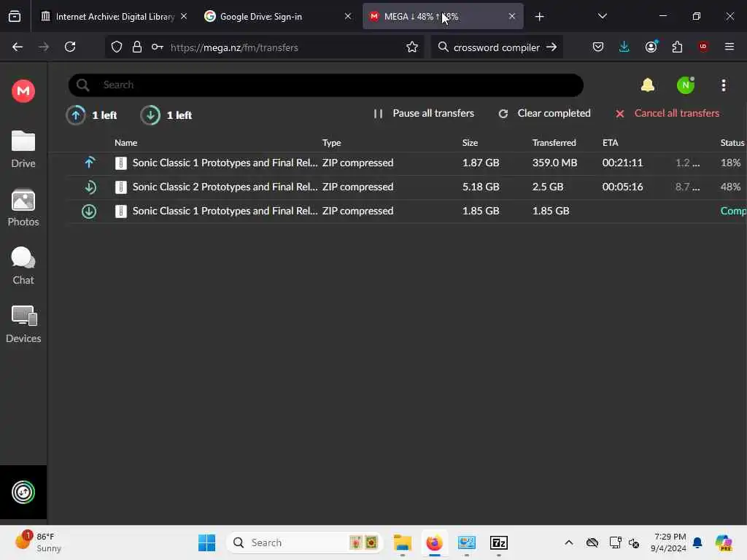This screenshot has height=560, width=747.
Task: Open saved password key icon in address bar
Action: pos(158,47)
